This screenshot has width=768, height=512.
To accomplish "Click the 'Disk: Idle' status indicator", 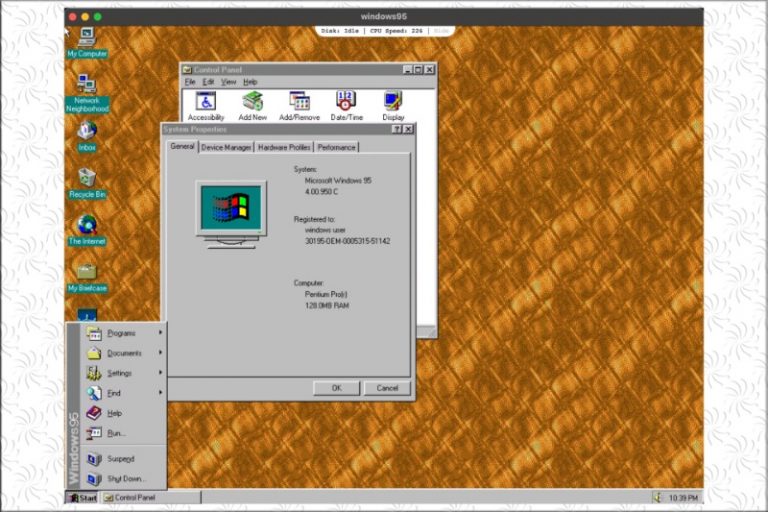I will 339,31.
